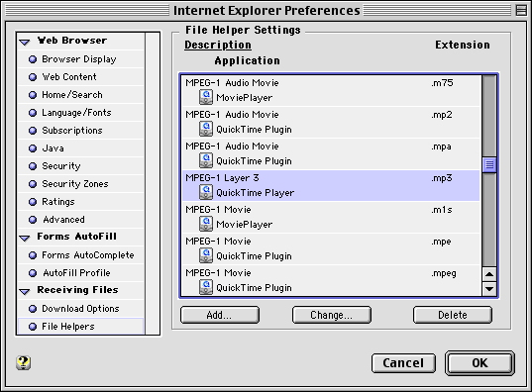
Task: Click the QuickTime Plugin icon for .mpe
Action: [206, 255]
